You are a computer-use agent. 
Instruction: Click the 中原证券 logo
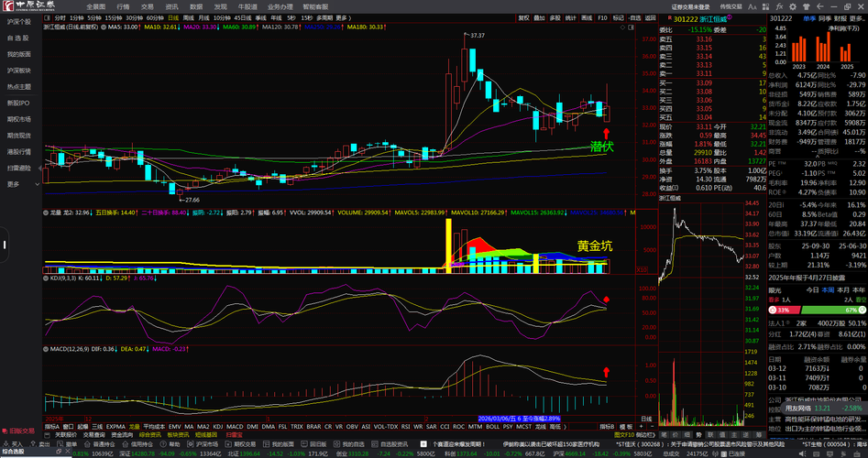[27, 6]
